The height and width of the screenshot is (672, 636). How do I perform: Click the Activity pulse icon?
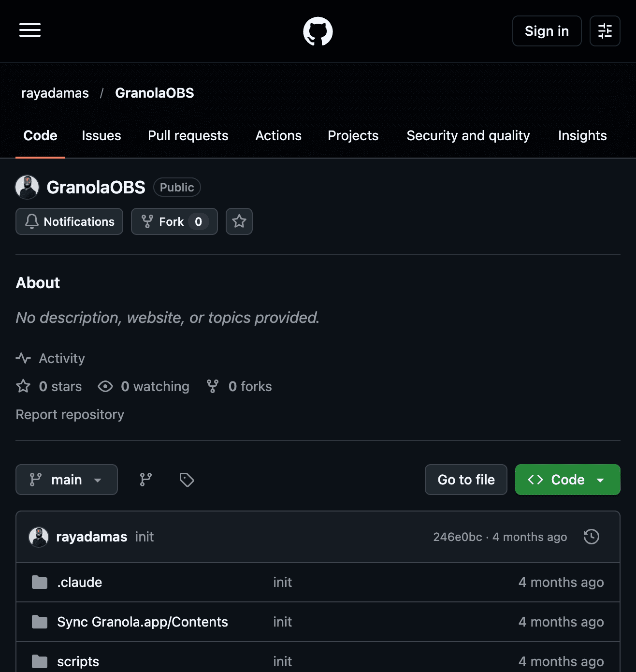tap(23, 358)
